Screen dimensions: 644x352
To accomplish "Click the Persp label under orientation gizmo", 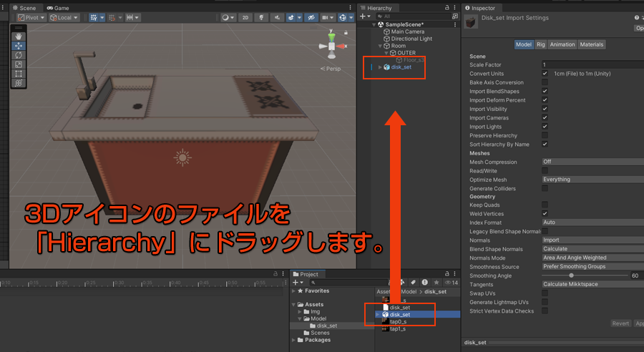I will [x=333, y=69].
